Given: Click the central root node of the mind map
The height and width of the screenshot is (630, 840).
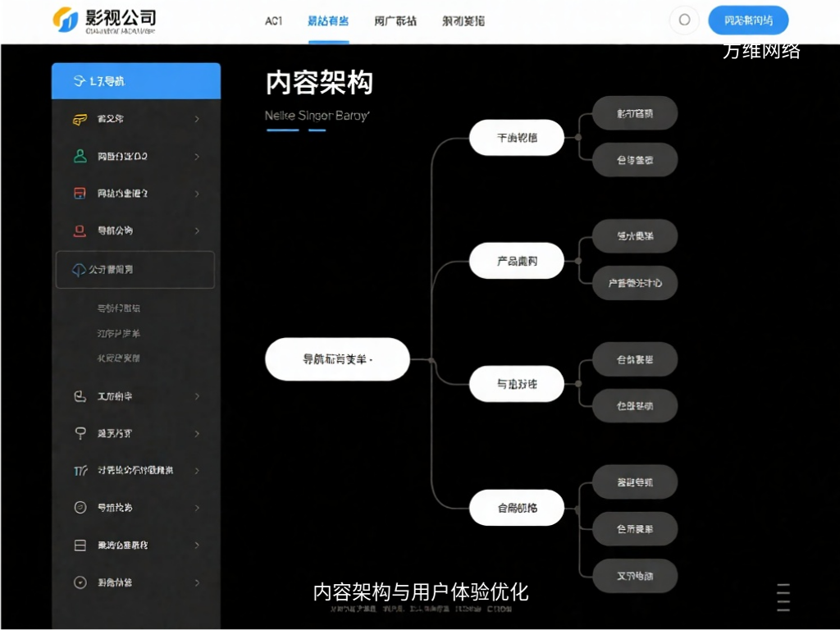Looking at the screenshot, I should click(337, 358).
